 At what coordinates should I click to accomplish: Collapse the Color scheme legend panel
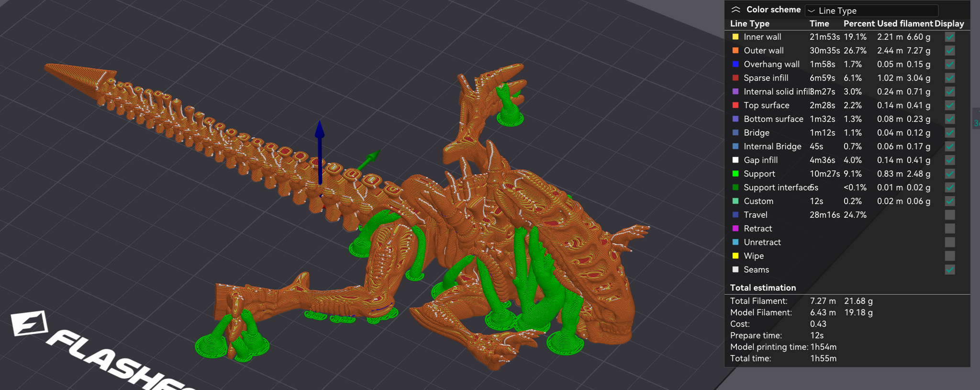735,10
